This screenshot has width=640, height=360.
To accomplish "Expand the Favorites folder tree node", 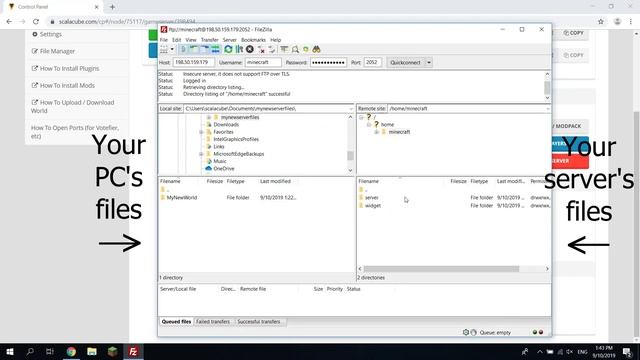I will [x=201, y=132].
